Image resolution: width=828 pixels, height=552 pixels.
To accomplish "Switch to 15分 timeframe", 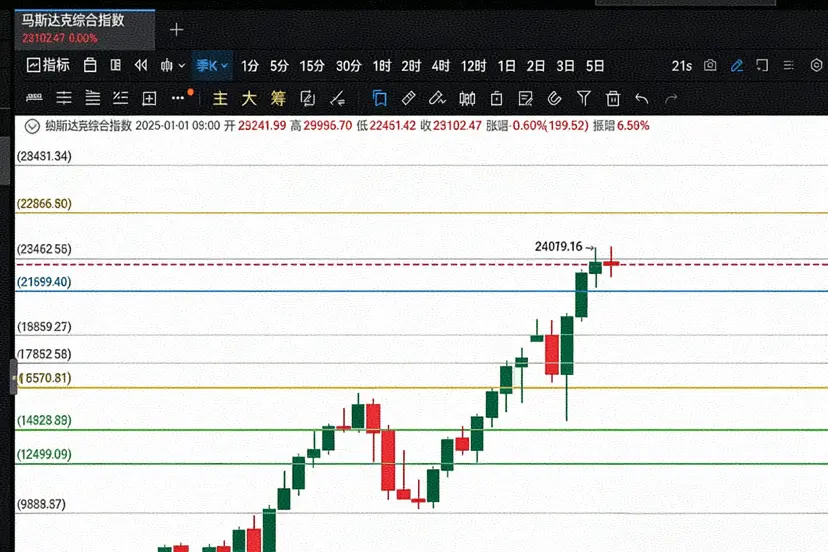I will (312, 66).
